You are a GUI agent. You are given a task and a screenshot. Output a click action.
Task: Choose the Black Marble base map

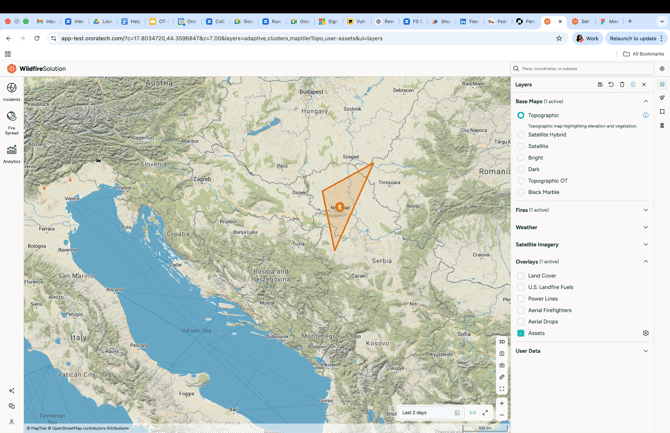521,192
